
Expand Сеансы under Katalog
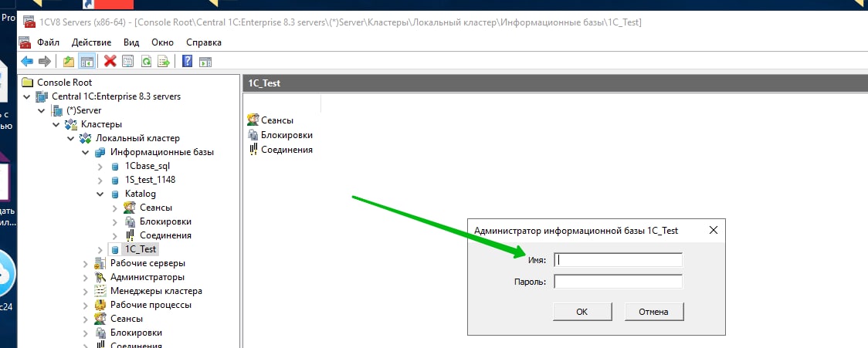(x=114, y=208)
